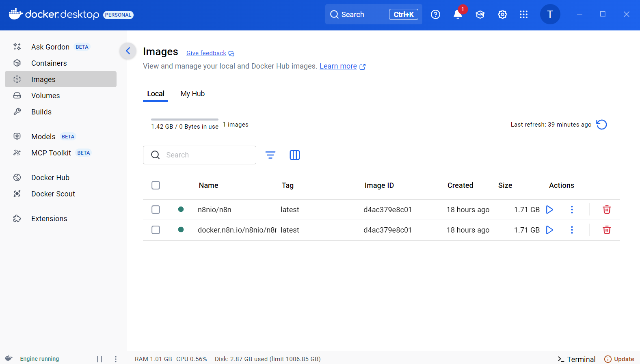Click the Docker Scout icon in sidebar

tap(17, 194)
